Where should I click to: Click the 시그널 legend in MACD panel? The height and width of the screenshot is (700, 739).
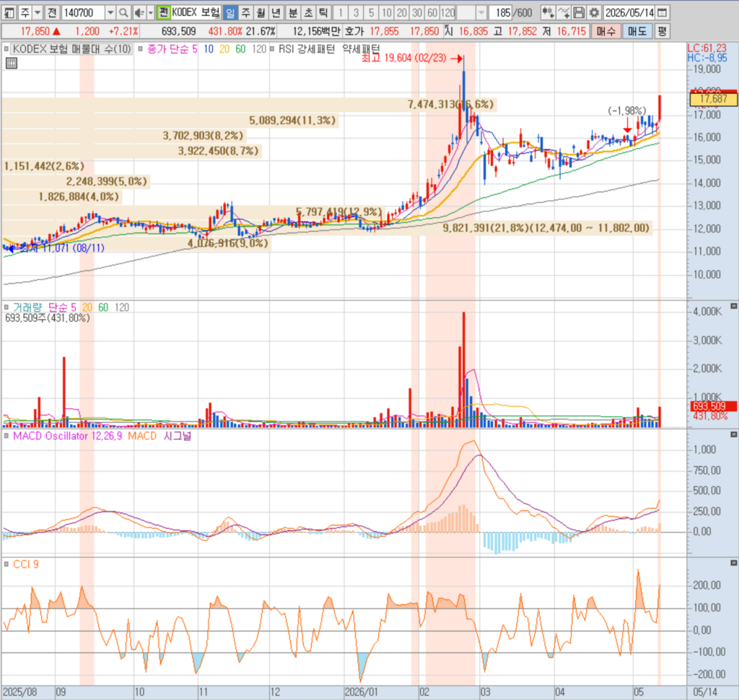tap(178, 436)
